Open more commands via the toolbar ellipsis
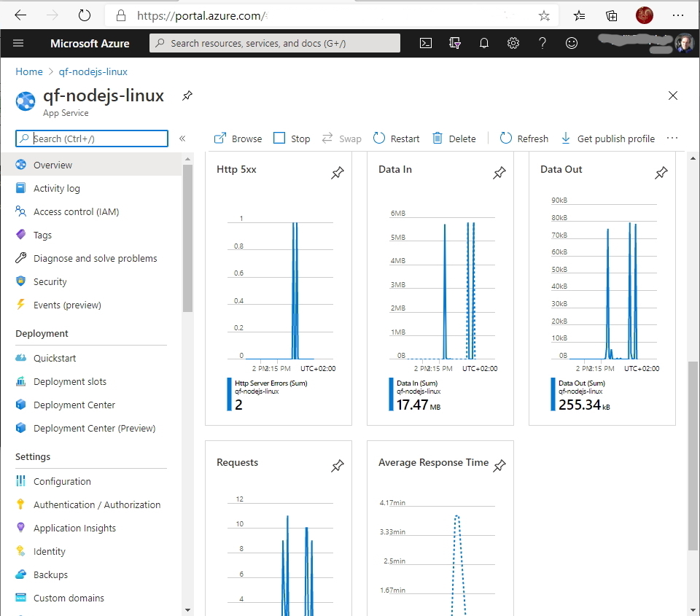 (x=672, y=138)
